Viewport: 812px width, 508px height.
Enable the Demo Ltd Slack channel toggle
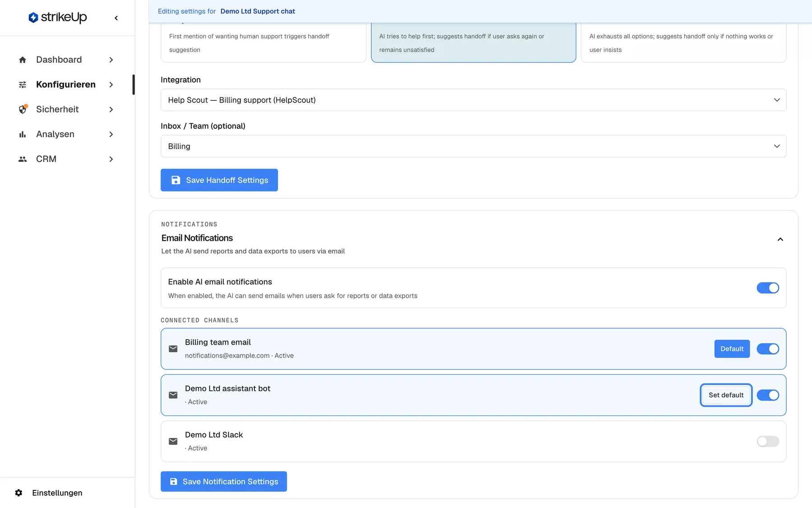pyautogui.click(x=768, y=441)
